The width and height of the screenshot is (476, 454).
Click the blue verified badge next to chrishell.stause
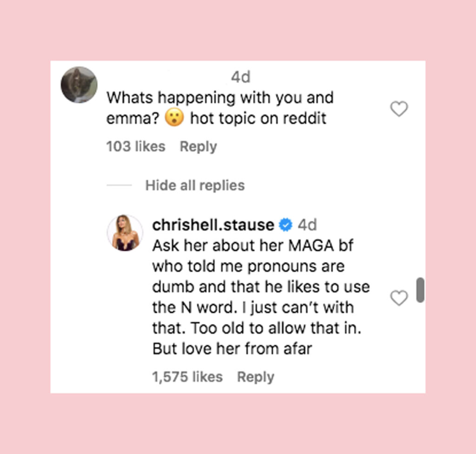286,224
